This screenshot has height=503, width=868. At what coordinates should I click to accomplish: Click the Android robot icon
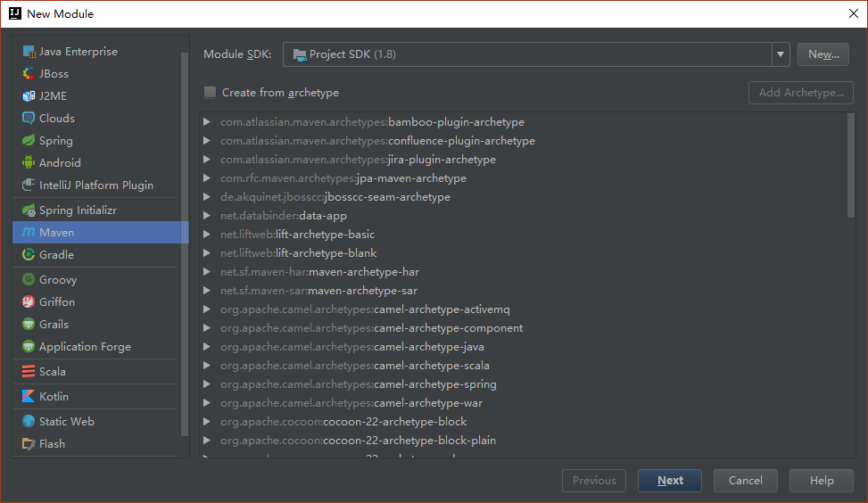click(29, 162)
